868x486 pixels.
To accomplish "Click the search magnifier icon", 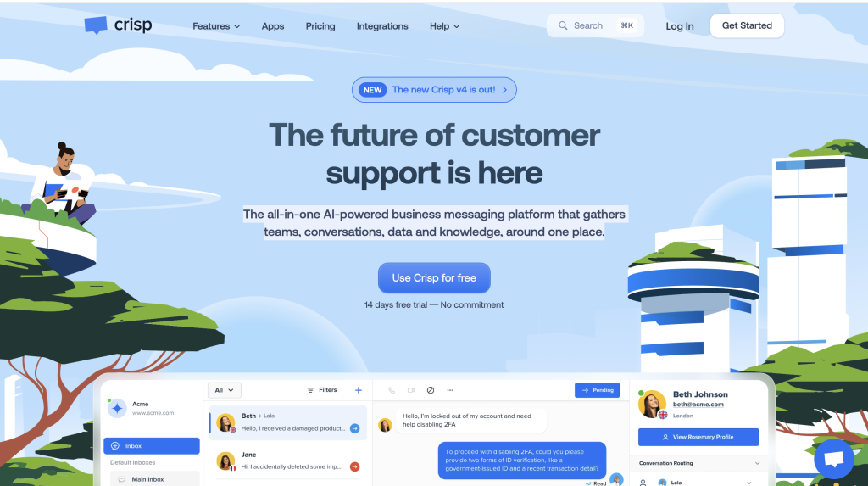I will pos(563,25).
